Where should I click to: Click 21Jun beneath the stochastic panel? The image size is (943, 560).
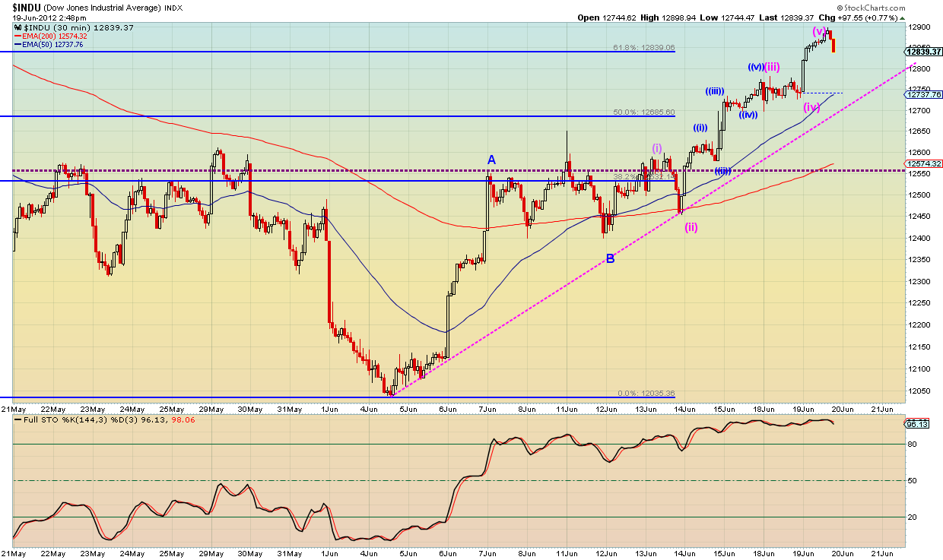882,554
